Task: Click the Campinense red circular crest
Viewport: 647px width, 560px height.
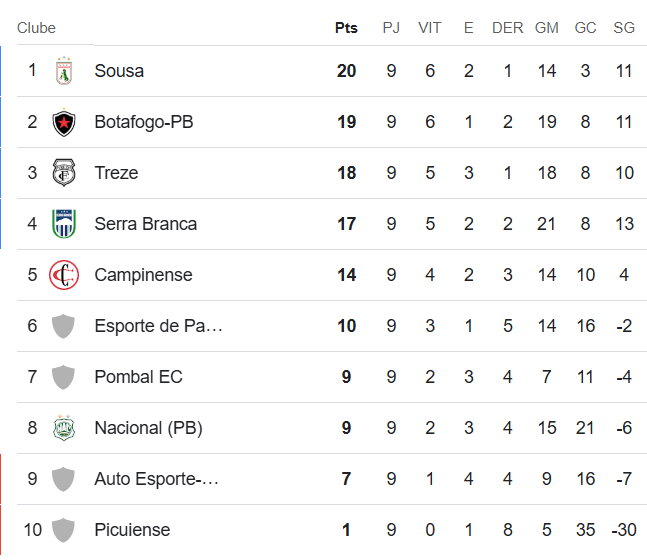Action: tap(64, 275)
